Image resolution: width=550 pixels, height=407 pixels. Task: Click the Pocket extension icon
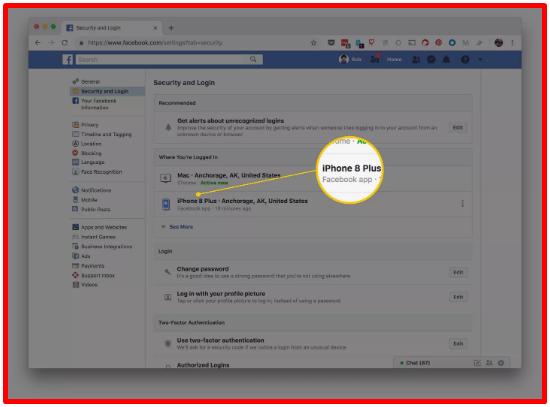tap(331, 43)
